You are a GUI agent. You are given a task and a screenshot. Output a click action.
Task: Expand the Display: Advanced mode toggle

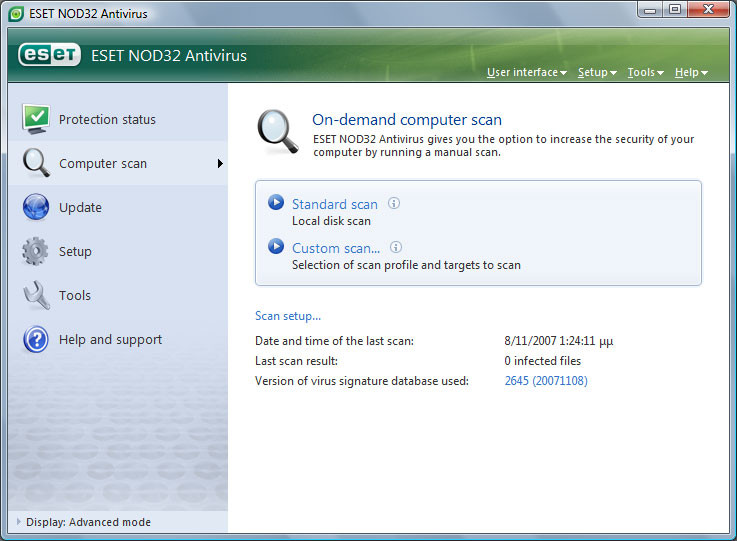[19, 521]
